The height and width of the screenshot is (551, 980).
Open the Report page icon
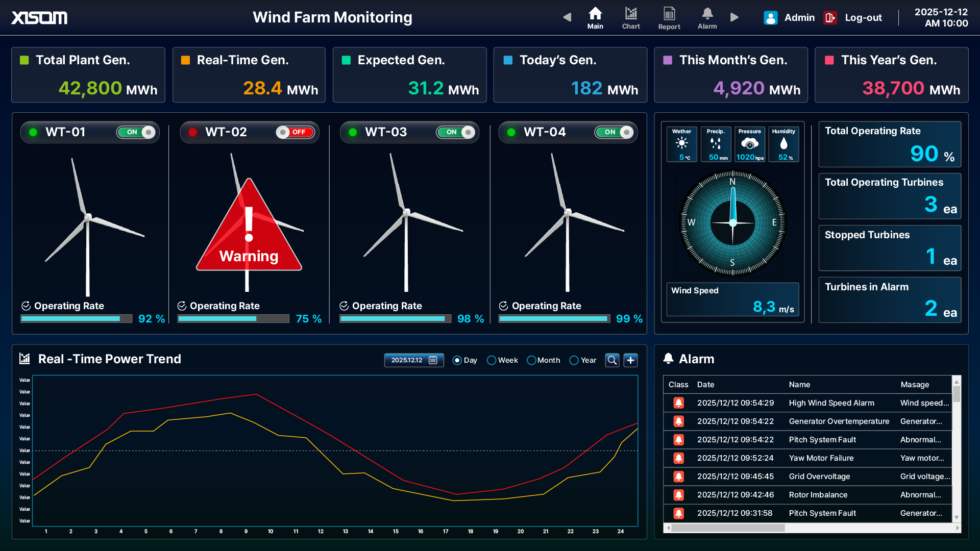tap(669, 18)
